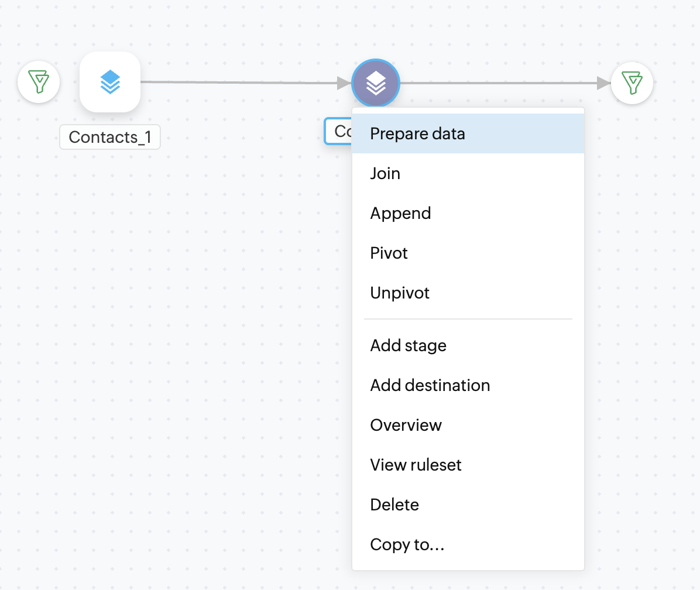Screen dimensions: 700x590
Task: Choose the Copy to... option
Action: 407,544
